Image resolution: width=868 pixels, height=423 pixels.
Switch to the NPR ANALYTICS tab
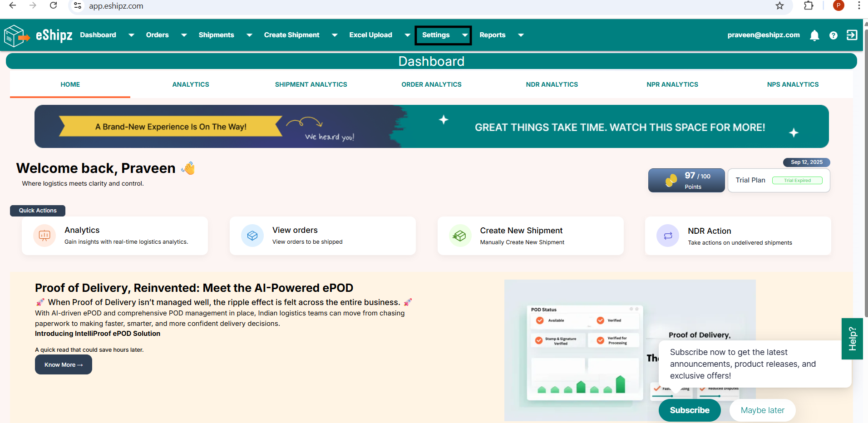tap(672, 84)
